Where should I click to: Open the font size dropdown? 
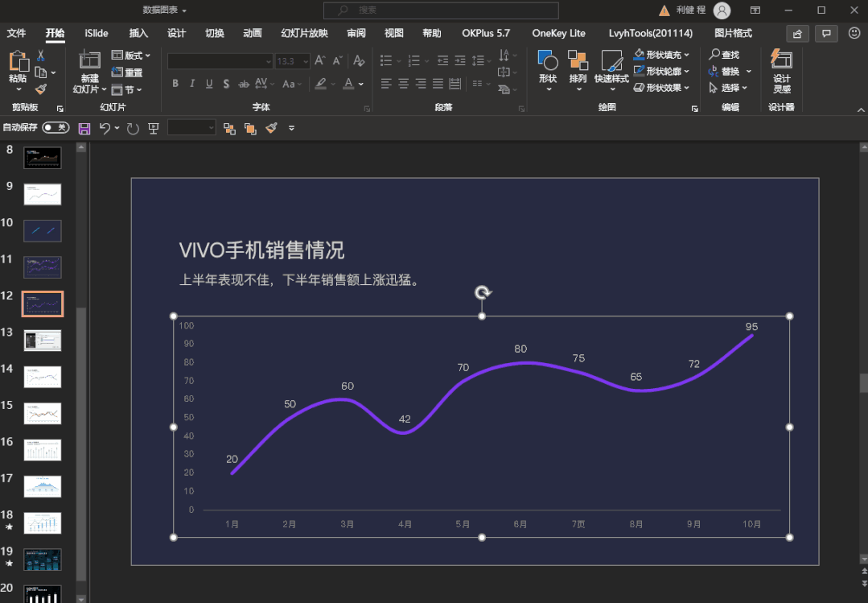tap(306, 61)
